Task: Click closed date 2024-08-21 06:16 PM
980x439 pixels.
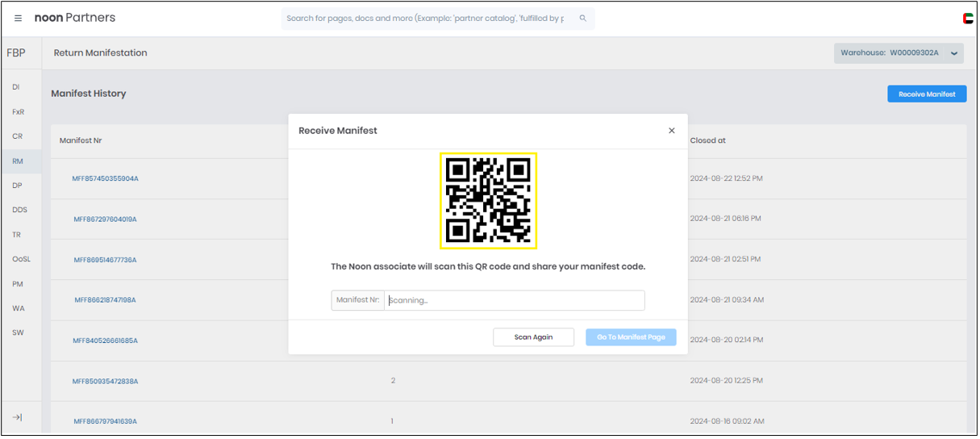Action: tap(725, 219)
